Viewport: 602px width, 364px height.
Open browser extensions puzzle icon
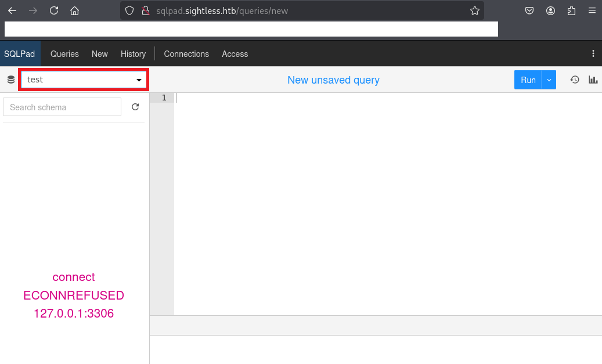pyautogui.click(x=571, y=10)
